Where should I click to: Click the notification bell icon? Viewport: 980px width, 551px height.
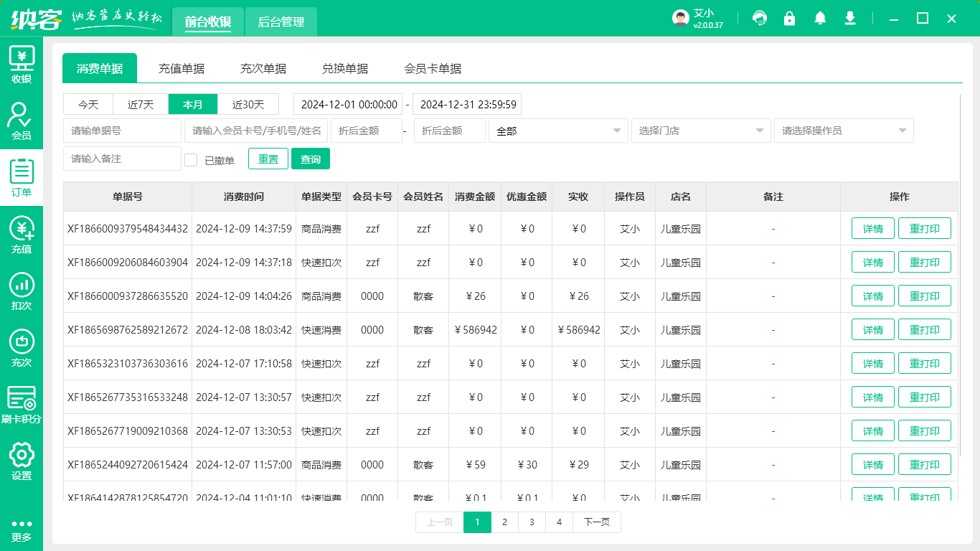pyautogui.click(x=820, y=18)
